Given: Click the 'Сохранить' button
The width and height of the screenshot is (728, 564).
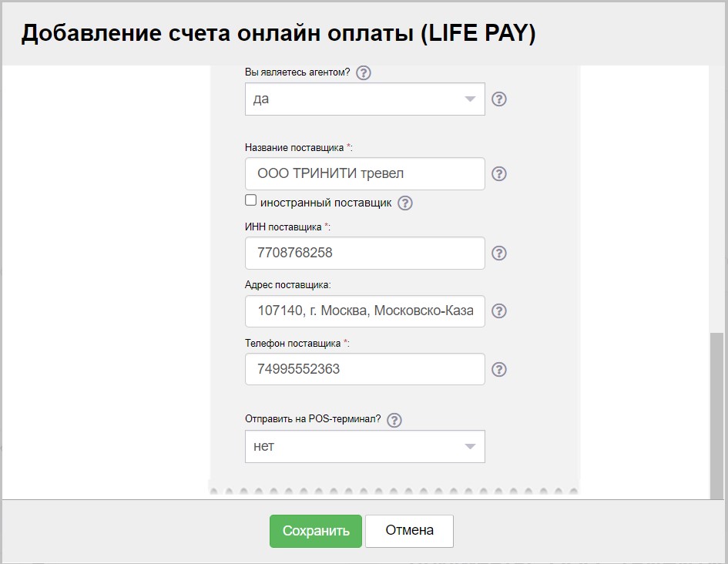Looking at the screenshot, I should click(x=316, y=531).
